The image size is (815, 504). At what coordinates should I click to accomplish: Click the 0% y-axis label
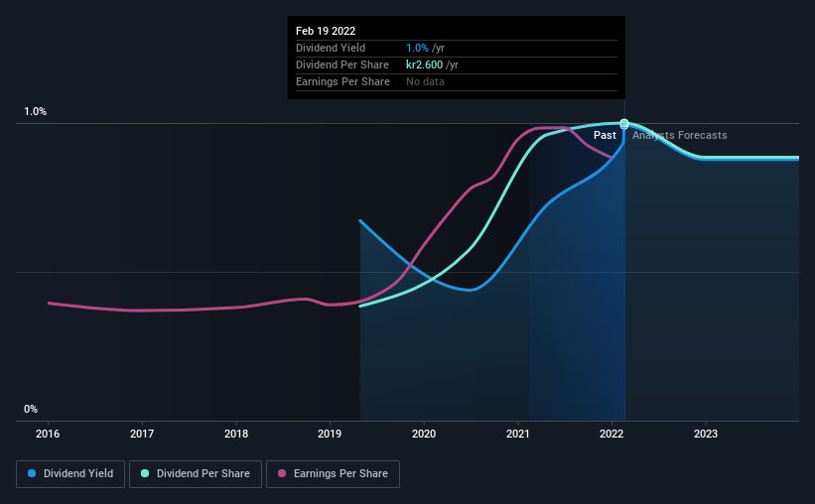tap(31, 410)
